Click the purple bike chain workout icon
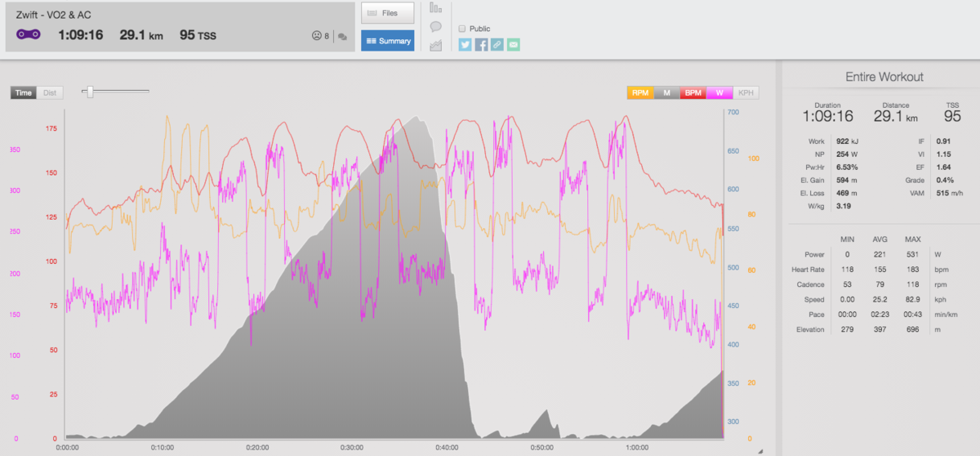980x456 pixels. point(29,34)
